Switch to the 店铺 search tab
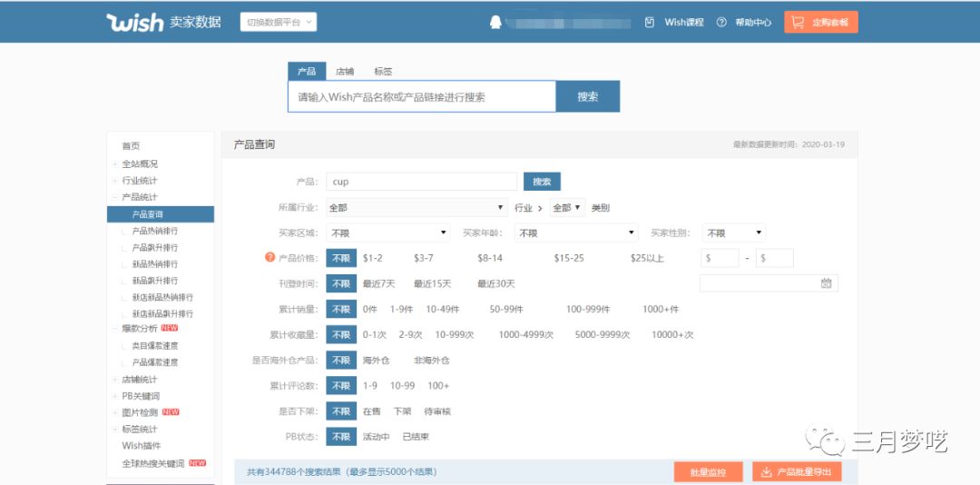Screen dimensions: 980x485 (345, 71)
